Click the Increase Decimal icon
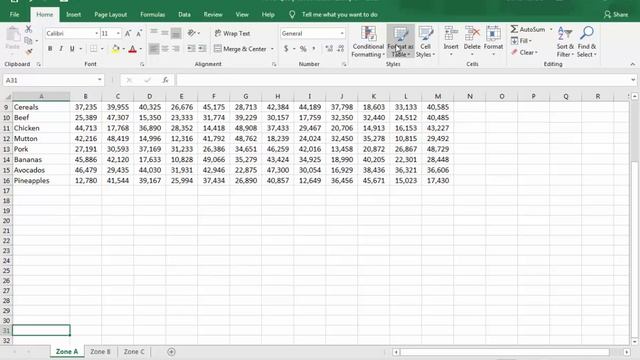The image size is (640, 360). click(329, 49)
